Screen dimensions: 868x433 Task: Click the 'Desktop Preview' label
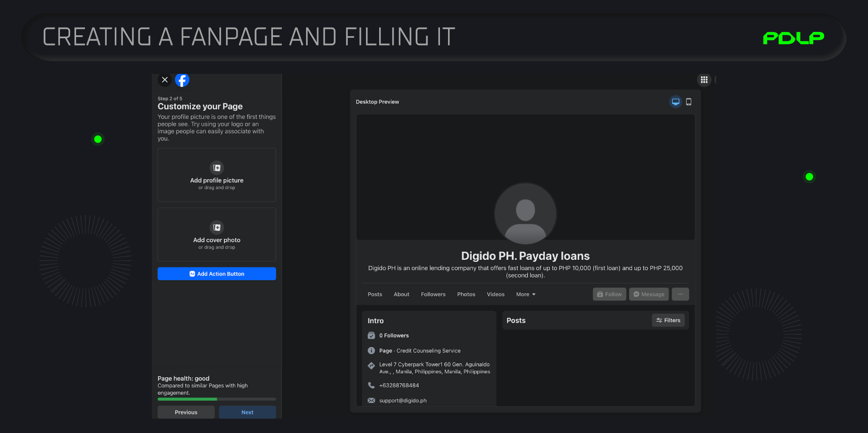click(377, 102)
